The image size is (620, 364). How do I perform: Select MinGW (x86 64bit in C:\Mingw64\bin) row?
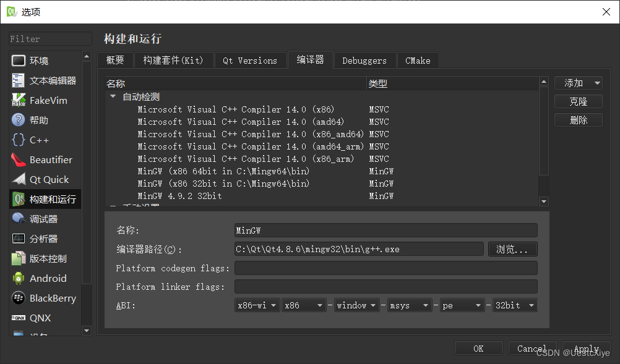pyautogui.click(x=322, y=171)
